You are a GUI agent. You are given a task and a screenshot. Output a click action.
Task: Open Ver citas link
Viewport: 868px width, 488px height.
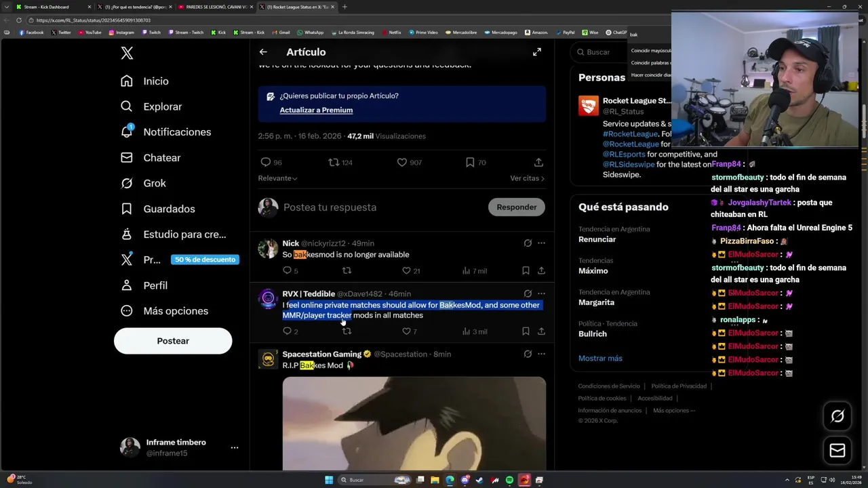(x=527, y=178)
